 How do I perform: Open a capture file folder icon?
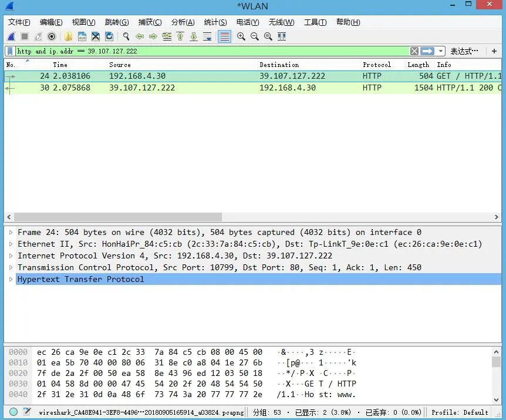(68, 36)
